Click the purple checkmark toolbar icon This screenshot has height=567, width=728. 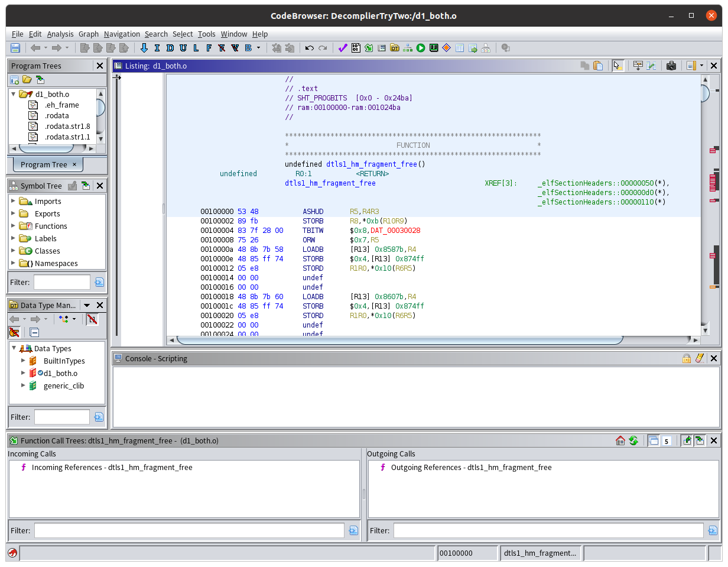point(342,48)
